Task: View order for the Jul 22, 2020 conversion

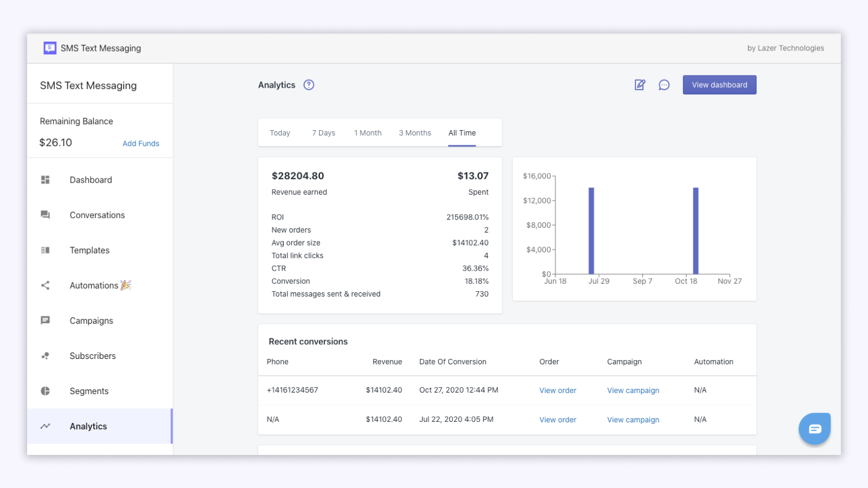Action: point(558,420)
